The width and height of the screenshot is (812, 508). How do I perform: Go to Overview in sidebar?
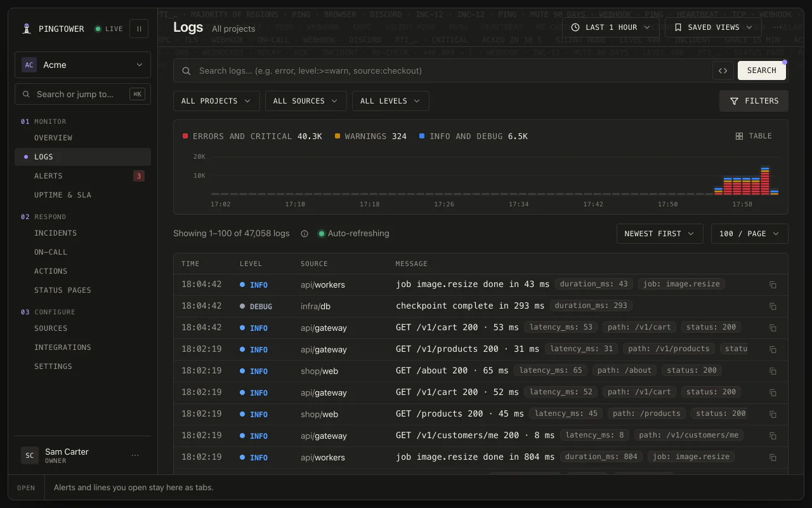pyautogui.click(x=82, y=138)
